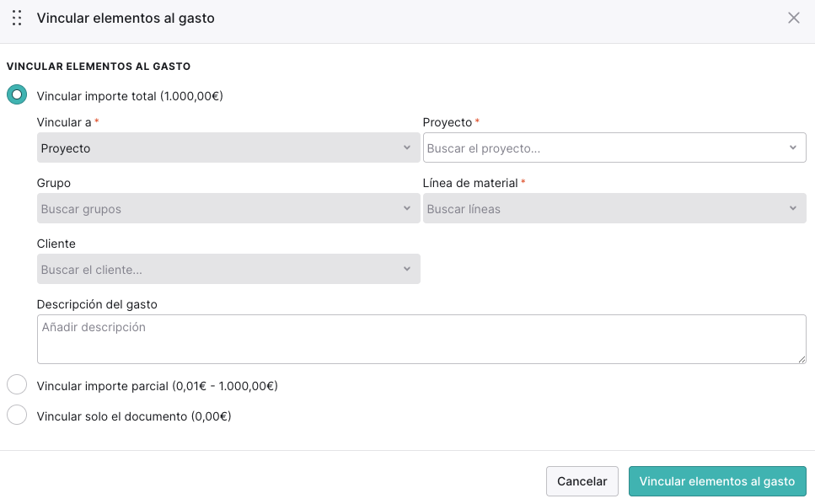Open the Buscar el cliente dropdown
The width and height of the screenshot is (815, 504).
click(x=228, y=269)
